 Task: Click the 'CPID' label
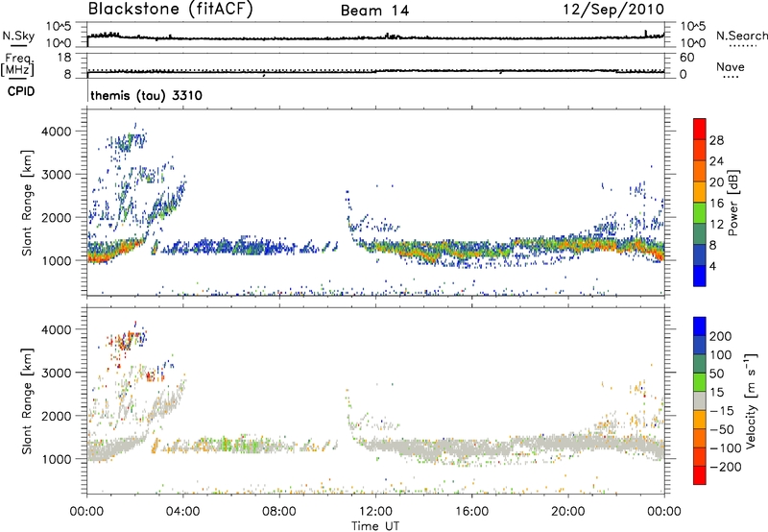click(x=21, y=91)
